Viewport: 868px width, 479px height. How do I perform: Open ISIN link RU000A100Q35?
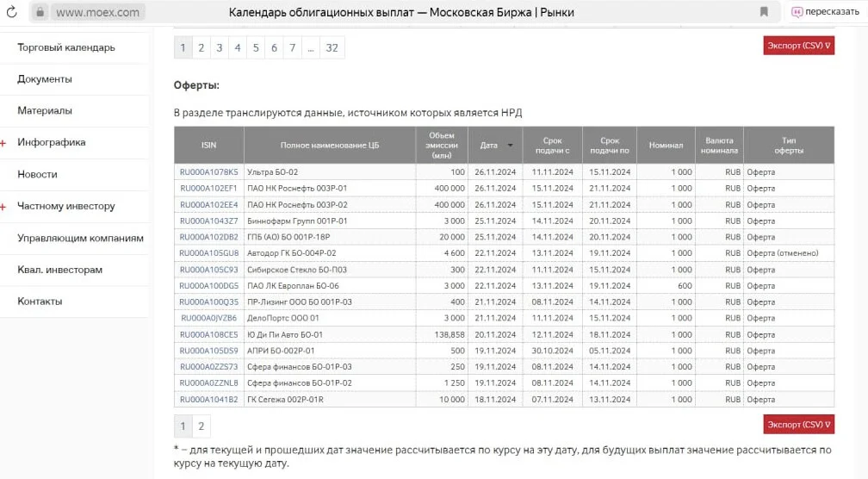click(208, 302)
